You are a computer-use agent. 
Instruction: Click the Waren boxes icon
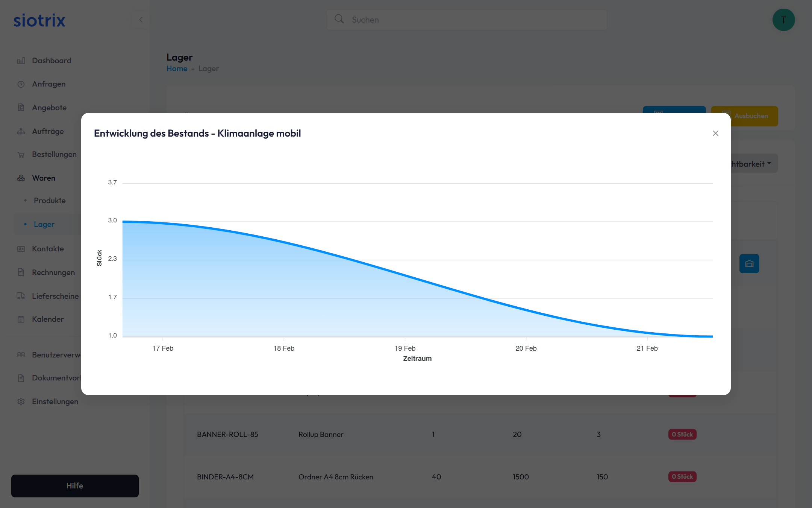(21, 178)
